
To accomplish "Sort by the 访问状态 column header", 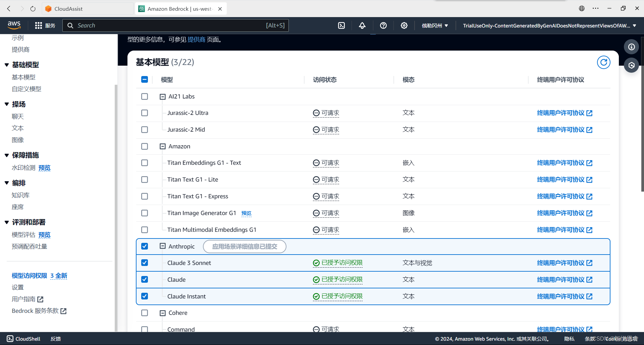I will 325,80.
